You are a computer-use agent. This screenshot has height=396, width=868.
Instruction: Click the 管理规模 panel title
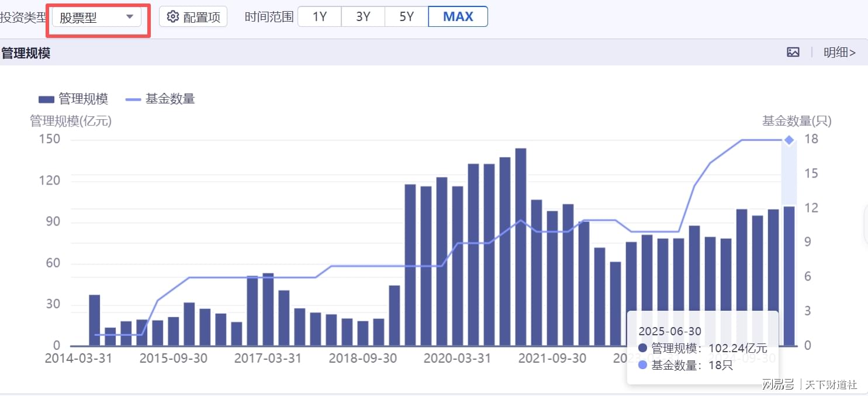click(x=26, y=53)
